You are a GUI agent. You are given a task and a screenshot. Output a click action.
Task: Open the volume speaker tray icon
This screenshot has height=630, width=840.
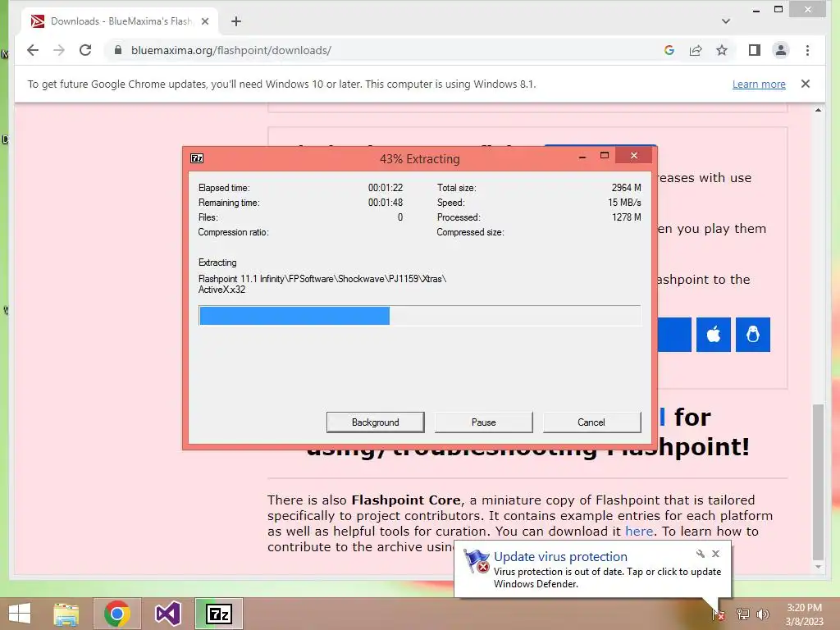(x=763, y=614)
